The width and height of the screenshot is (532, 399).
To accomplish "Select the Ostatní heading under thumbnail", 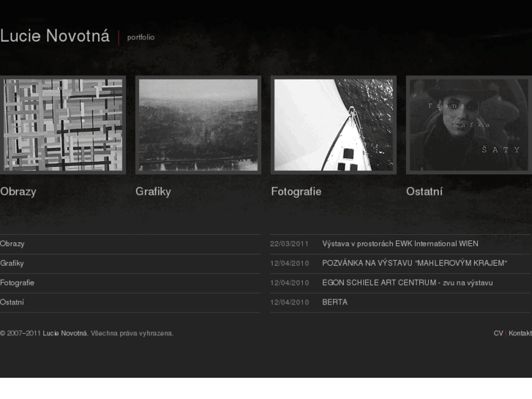I will (x=424, y=192).
